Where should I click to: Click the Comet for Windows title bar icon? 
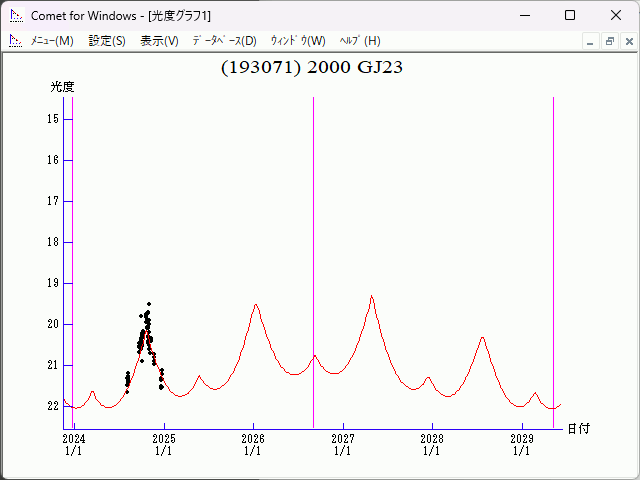pyautogui.click(x=15, y=15)
